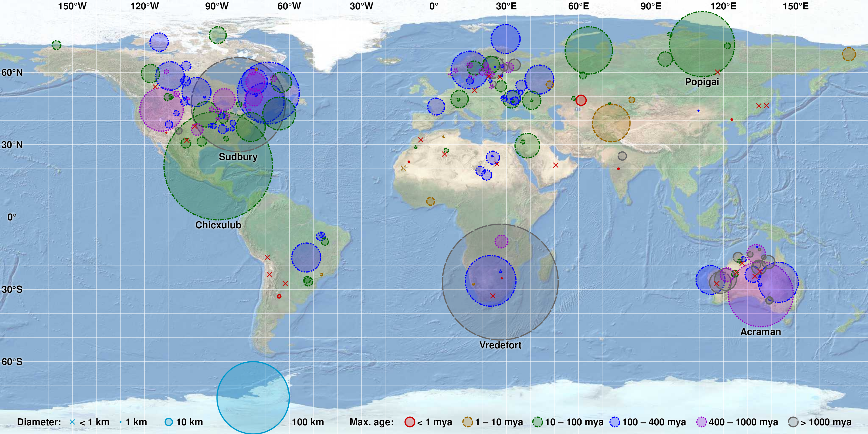The width and height of the screenshot is (868, 434).
Task: Click the '120°E' longitude label
Action: click(x=723, y=6)
